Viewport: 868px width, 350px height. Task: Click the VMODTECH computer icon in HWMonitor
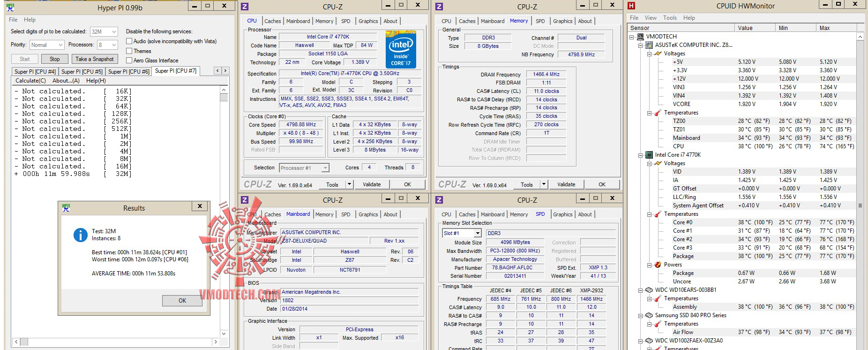click(640, 37)
